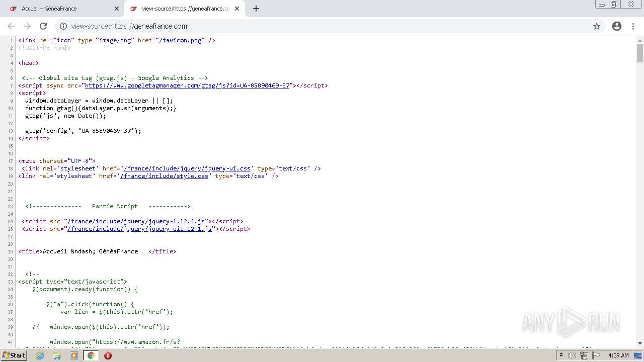Click the red Opera taskbar icon

(x=108, y=355)
